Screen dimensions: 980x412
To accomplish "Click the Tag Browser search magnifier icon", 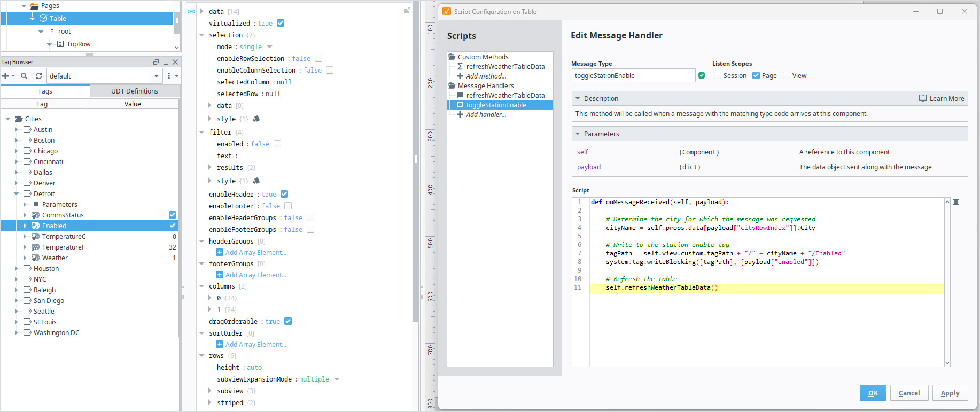I will (24, 76).
